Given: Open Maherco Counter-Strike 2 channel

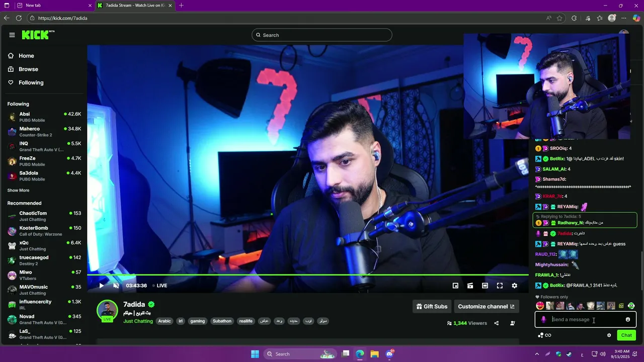Looking at the screenshot, I should 44,132.
